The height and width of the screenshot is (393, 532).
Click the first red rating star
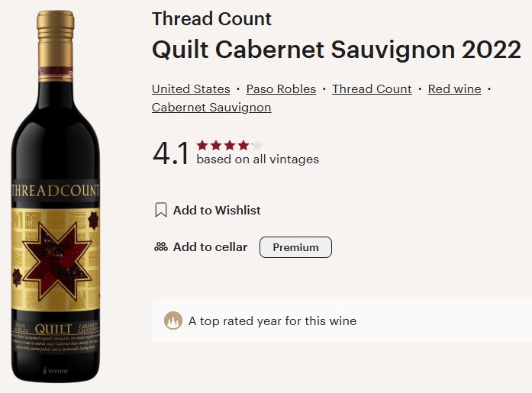pos(202,145)
